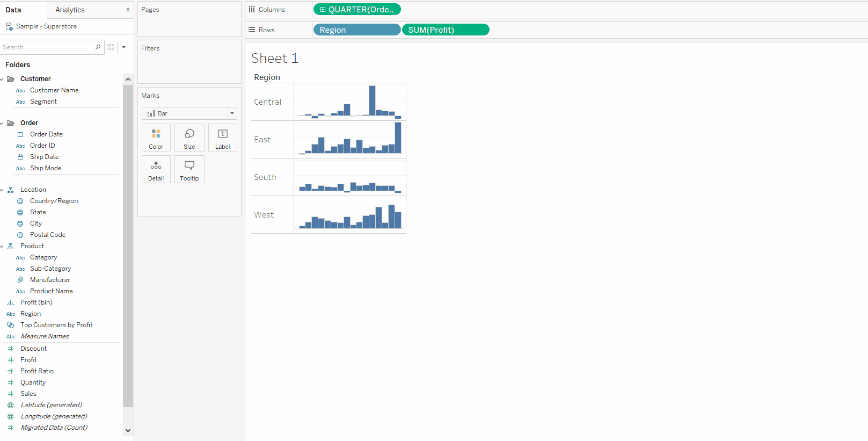Select the Measure Names field
868x441 pixels.
[x=45, y=336]
